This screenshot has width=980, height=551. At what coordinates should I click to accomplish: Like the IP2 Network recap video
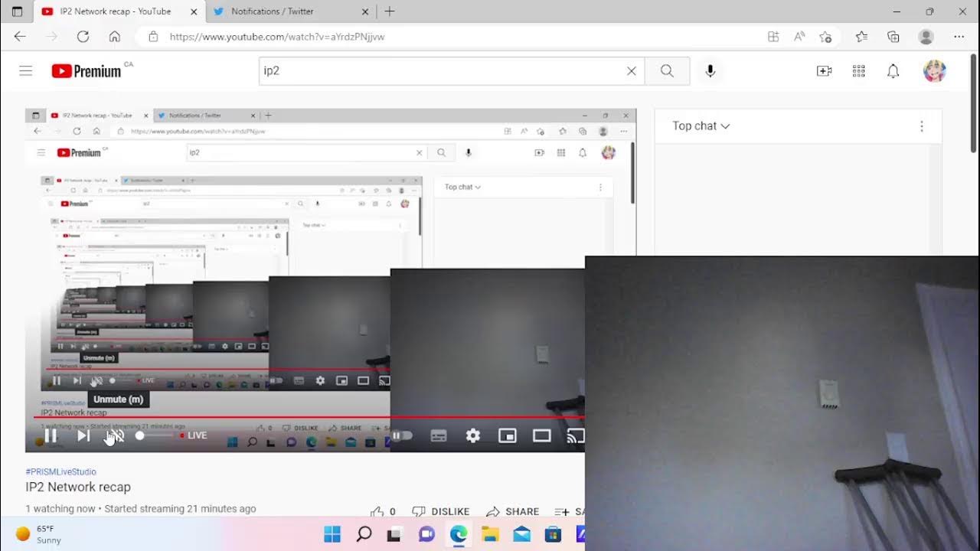(x=383, y=511)
